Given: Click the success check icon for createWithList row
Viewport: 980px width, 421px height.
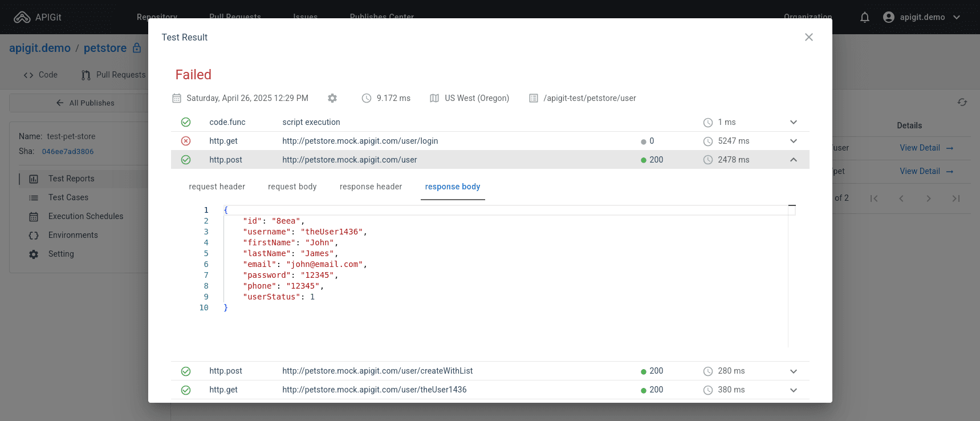Looking at the screenshot, I should point(186,371).
